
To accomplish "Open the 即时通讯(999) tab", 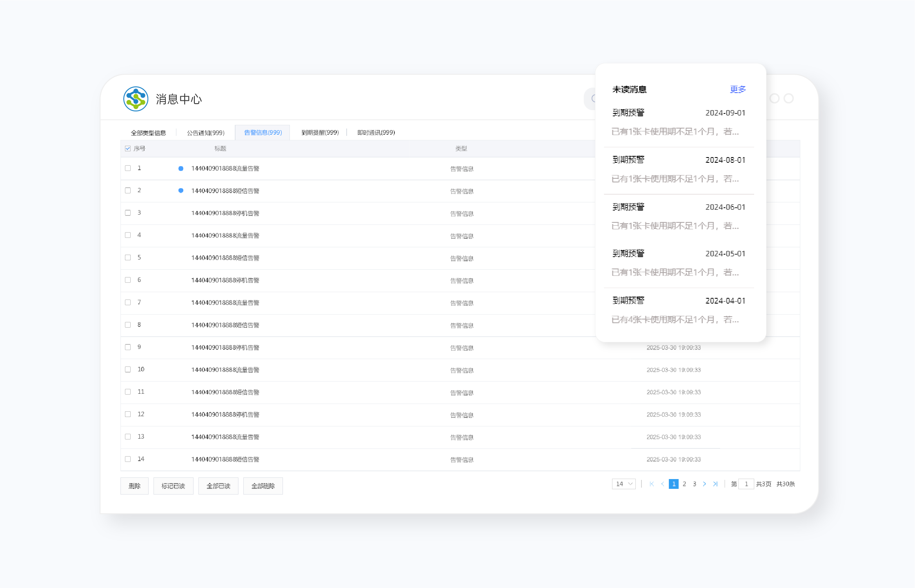I will click(376, 133).
